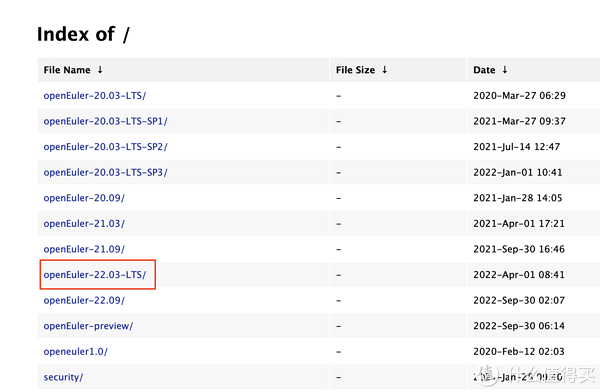Open the openEuler-22.09/ directory

[x=84, y=301]
